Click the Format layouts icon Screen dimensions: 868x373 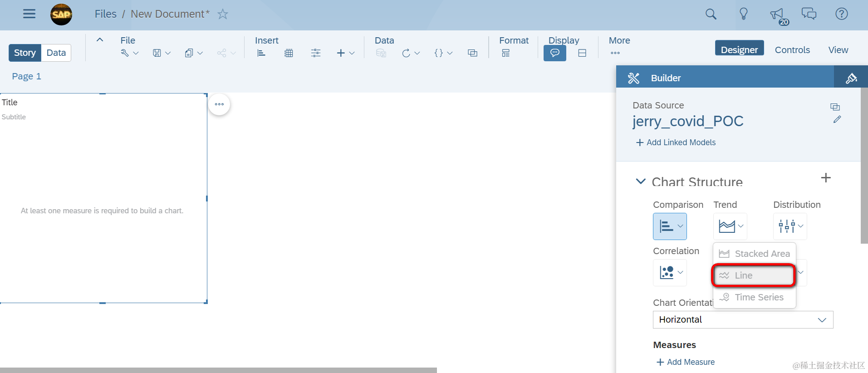(506, 53)
